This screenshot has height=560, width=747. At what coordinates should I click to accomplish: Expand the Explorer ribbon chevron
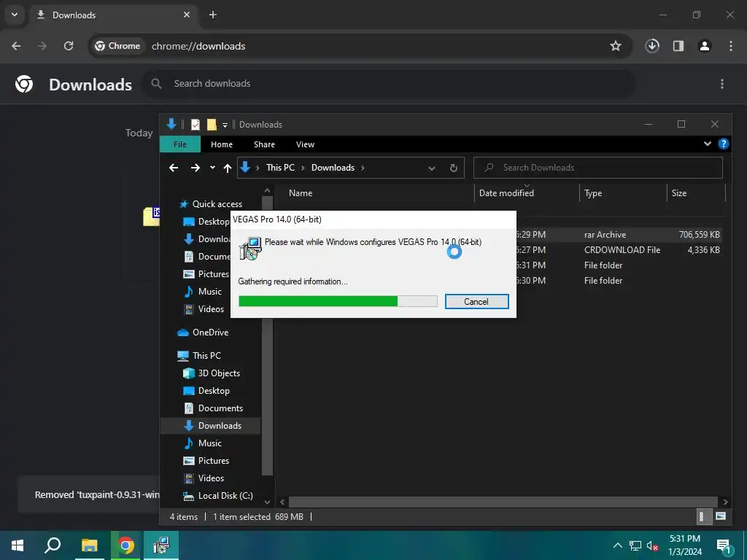tap(708, 144)
